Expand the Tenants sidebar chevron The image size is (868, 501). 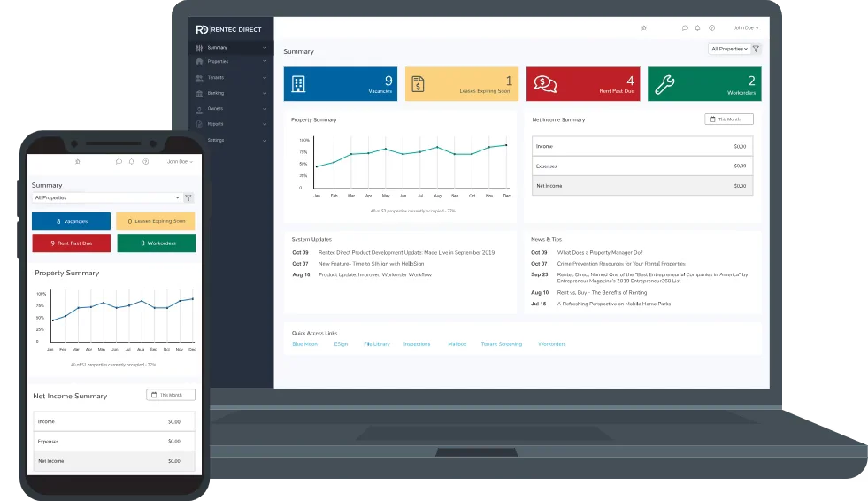click(x=265, y=78)
